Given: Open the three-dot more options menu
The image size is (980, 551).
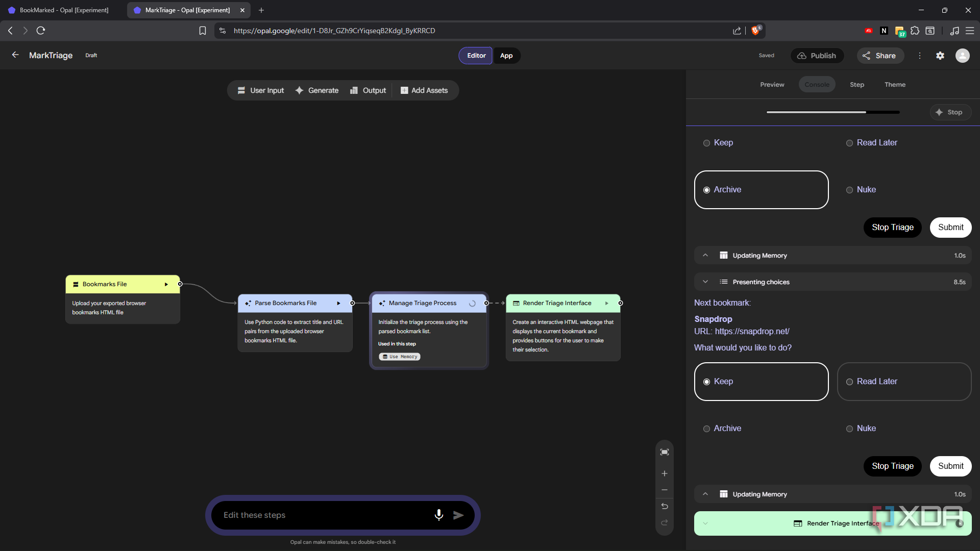Looking at the screenshot, I should pos(920,56).
